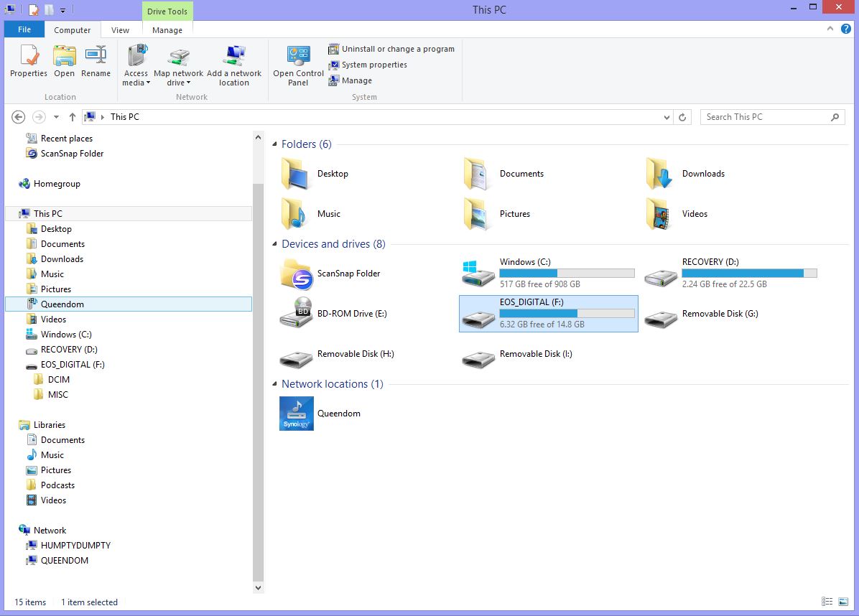The image size is (859, 616).
Task: Click the Rename ribbon icon
Action: tap(96, 61)
